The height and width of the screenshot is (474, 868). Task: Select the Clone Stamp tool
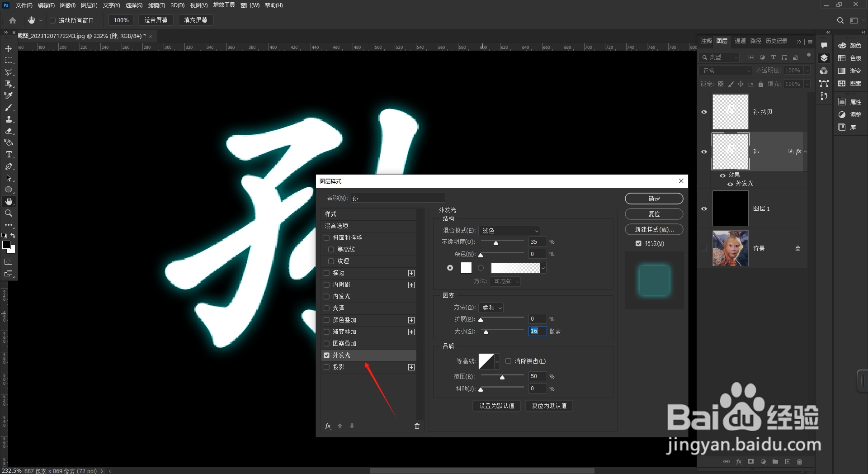click(x=9, y=119)
